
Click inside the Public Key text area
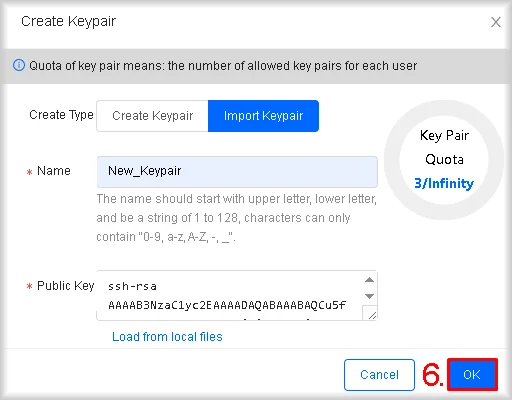(230, 295)
